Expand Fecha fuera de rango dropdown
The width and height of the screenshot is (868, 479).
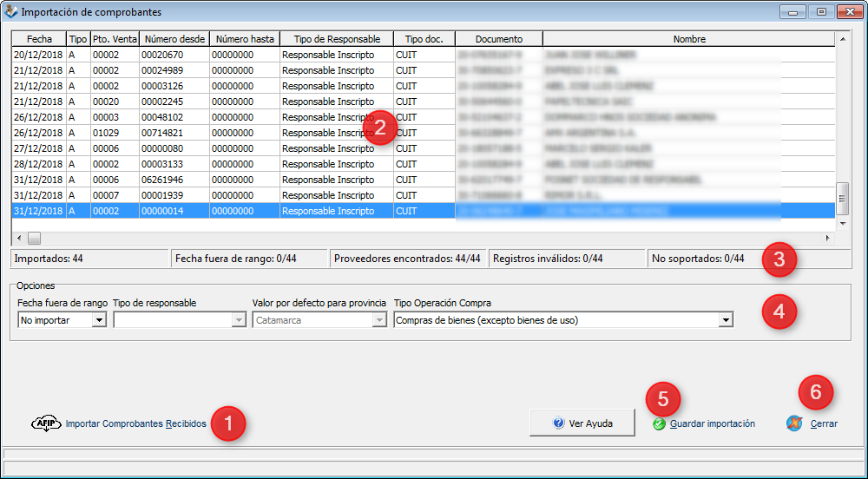point(99,320)
